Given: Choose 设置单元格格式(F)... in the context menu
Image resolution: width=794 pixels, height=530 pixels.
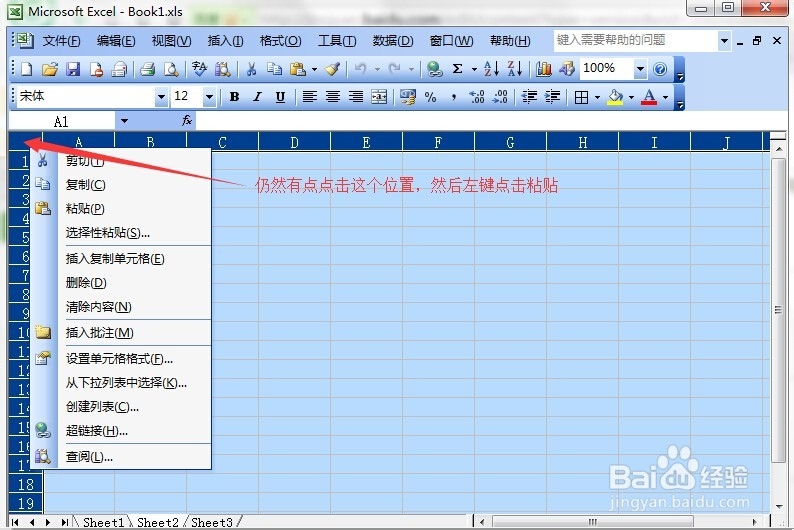Looking at the screenshot, I should click(x=121, y=359).
